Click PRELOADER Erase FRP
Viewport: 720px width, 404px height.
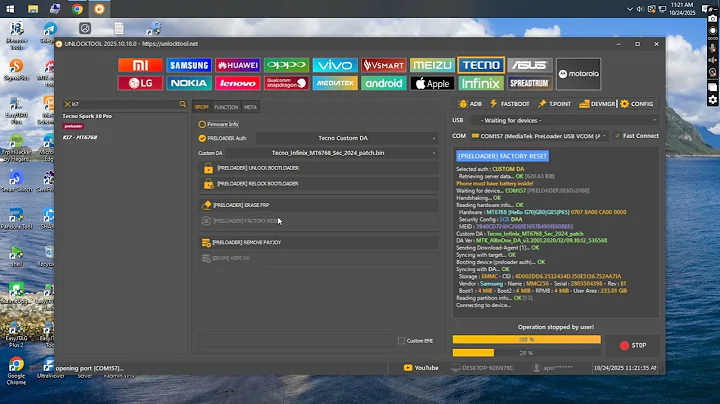[318, 205]
